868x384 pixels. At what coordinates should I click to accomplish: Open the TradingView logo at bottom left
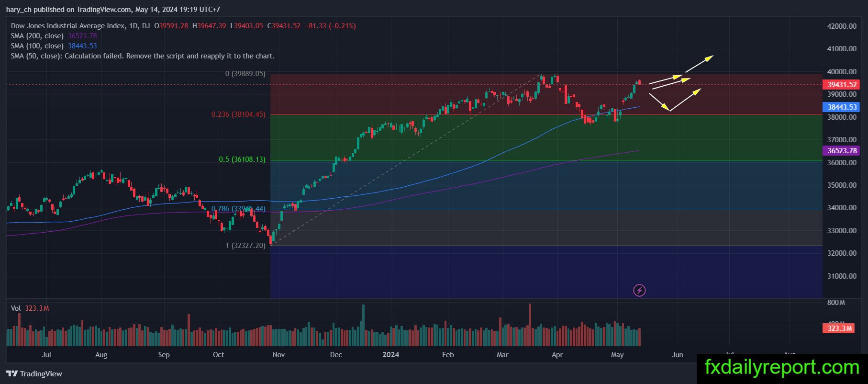point(34,373)
